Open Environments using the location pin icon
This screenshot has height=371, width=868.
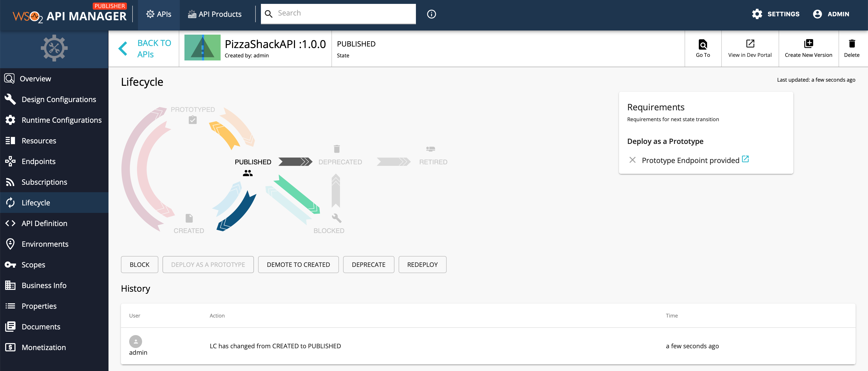coord(10,244)
